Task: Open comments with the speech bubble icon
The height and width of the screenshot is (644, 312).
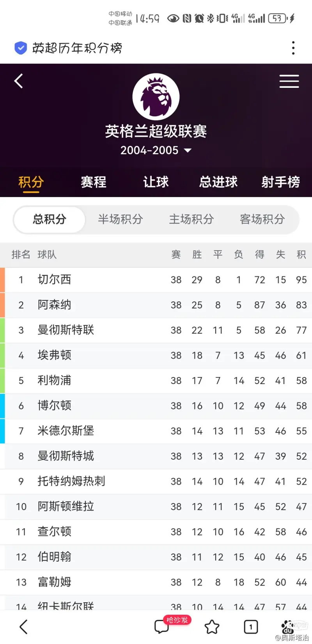Action: (161, 627)
